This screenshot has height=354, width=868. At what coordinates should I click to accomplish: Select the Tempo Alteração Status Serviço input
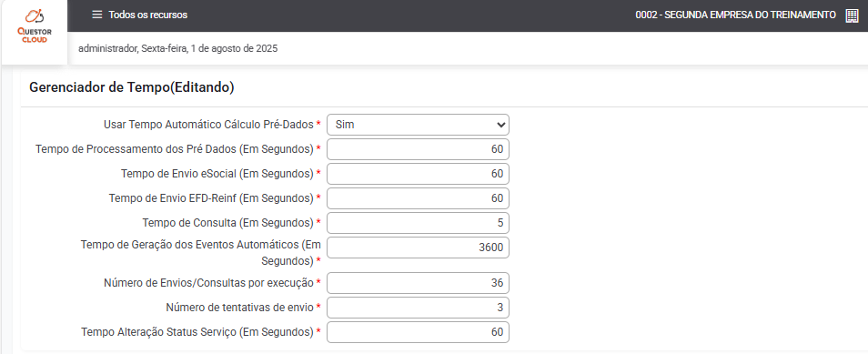[418, 332]
